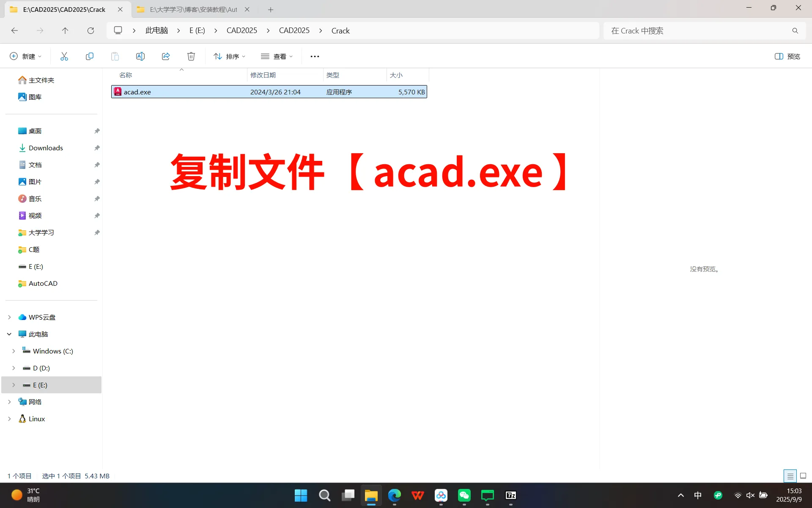
Task: Share acad.exe using the Share icon
Action: pyautogui.click(x=166, y=56)
